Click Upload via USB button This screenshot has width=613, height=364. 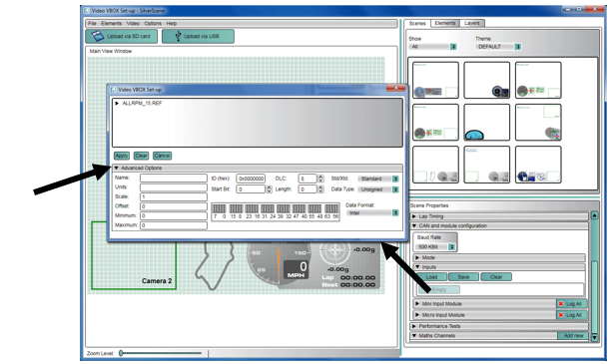[198, 36]
